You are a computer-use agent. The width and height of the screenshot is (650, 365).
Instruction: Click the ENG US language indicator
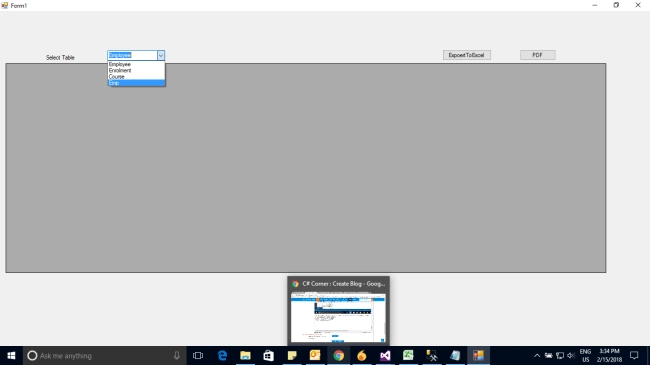coord(585,355)
